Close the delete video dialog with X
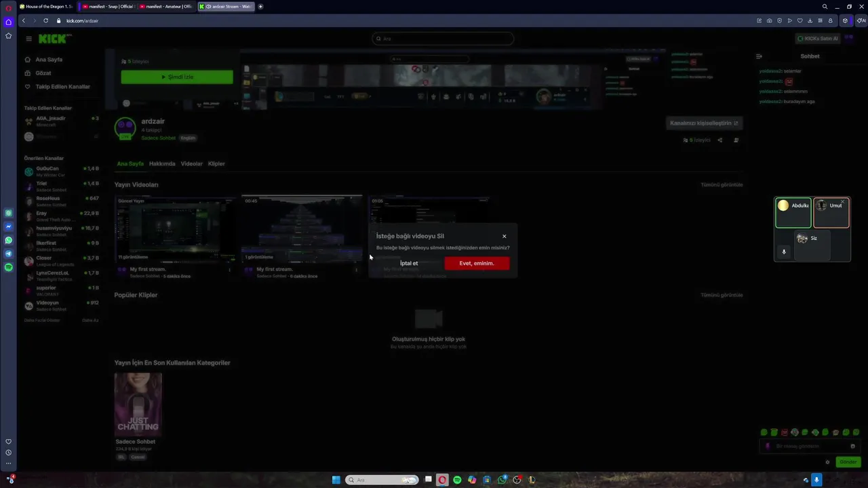Image resolution: width=868 pixels, height=488 pixels. point(504,237)
